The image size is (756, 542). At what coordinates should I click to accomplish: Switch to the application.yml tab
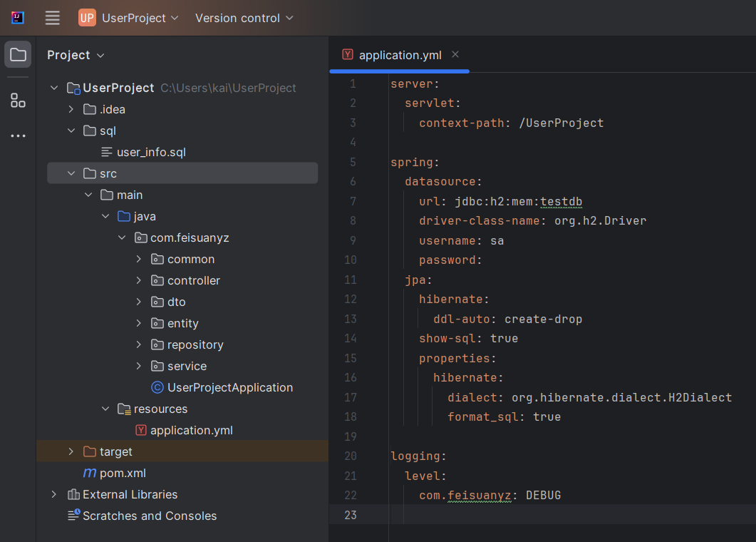click(x=399, y=55)
